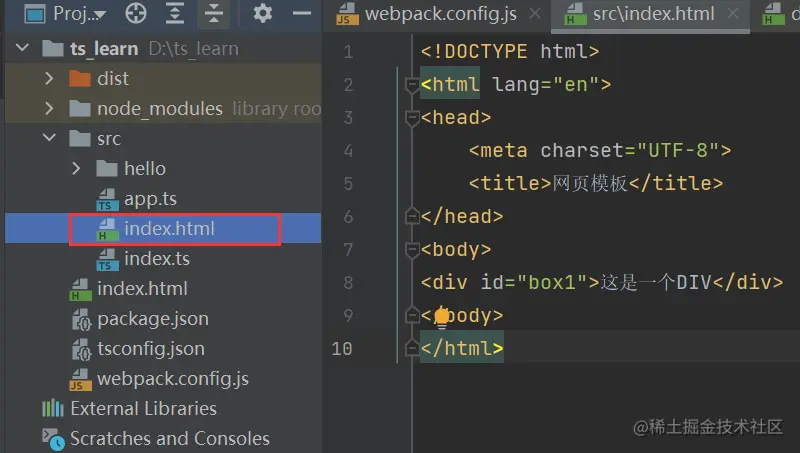Click line number 1 in the gutter

point(348,52)
